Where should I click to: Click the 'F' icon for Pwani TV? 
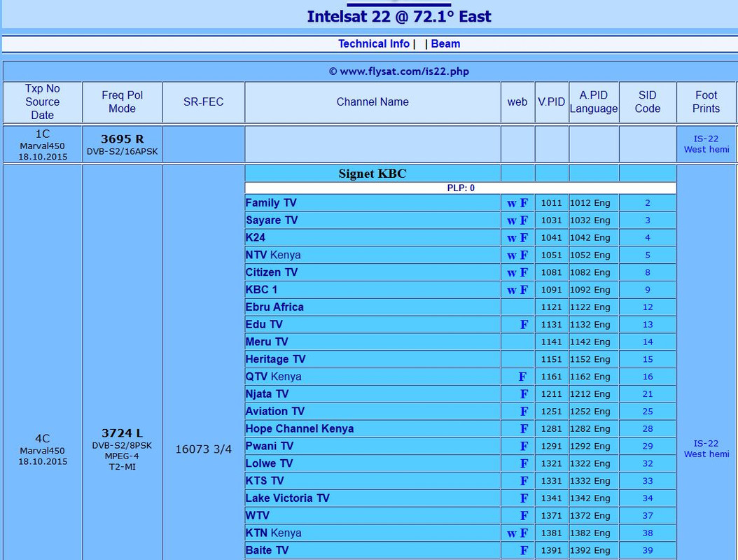tap(524, 447)
